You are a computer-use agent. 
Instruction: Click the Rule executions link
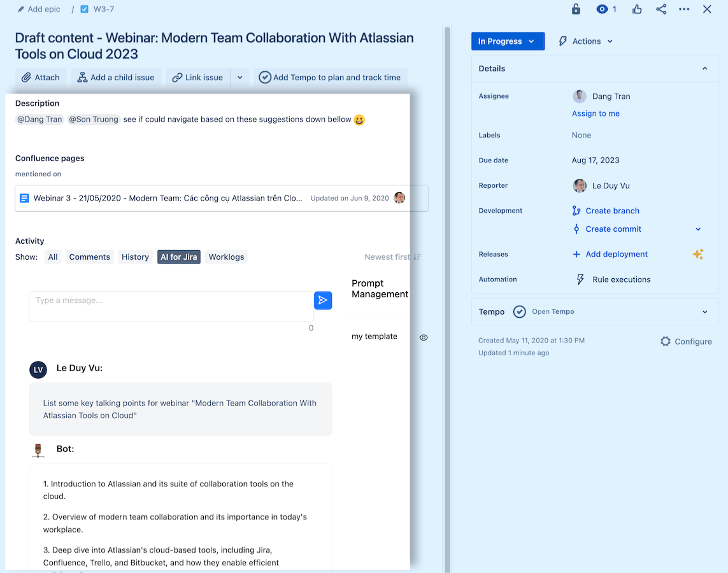621,279
